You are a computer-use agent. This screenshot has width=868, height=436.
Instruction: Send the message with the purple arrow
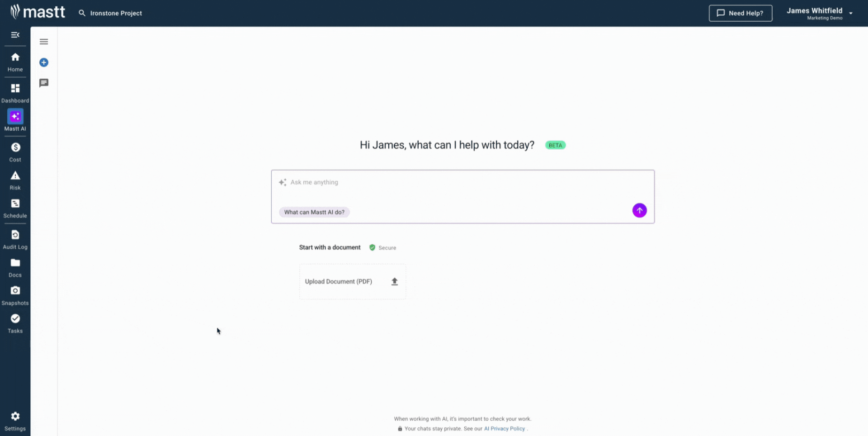click(639, 210)
